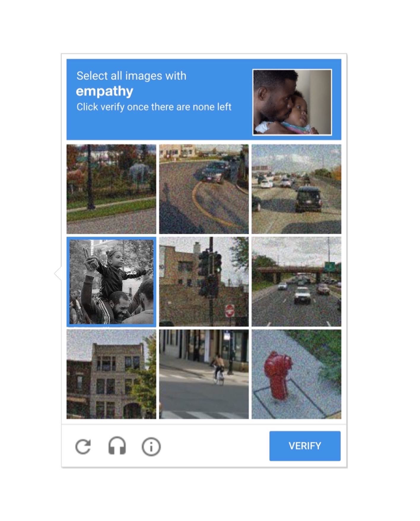The width and height of the screenshot is (420, 521).
Task: Select the brick apartment building tile
Action: [x=111, y=374]
